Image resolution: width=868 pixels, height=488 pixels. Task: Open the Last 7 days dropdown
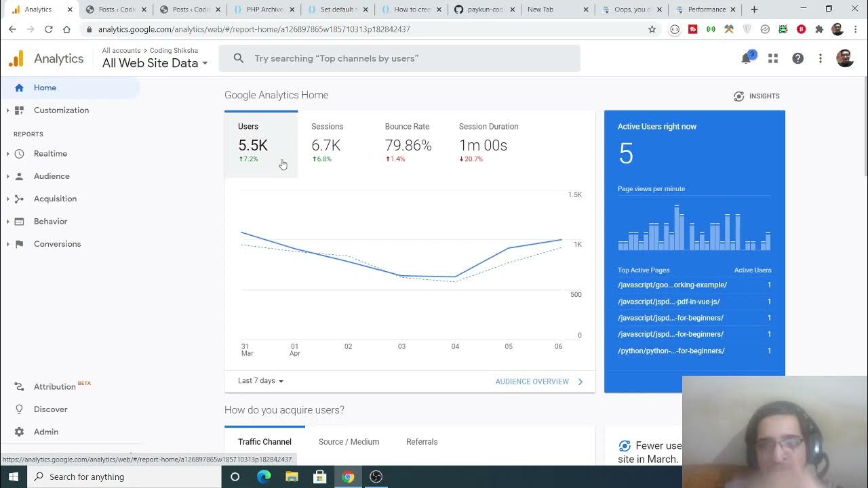pos(260,381)
